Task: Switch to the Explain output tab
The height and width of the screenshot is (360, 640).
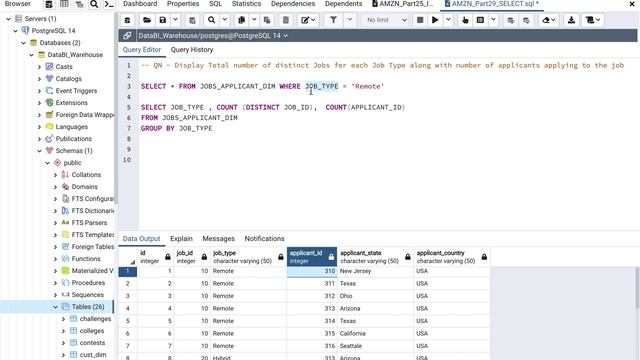Action: point(181,239)
